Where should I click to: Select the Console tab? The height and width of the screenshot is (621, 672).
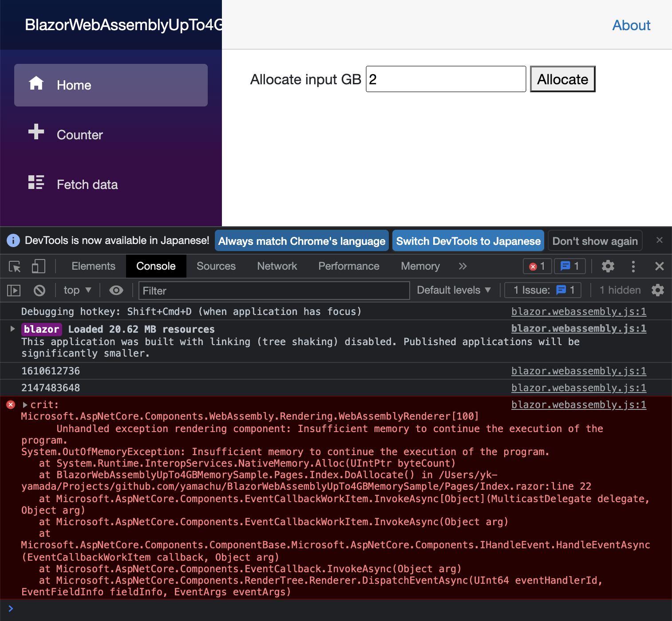tap(156, 266)
